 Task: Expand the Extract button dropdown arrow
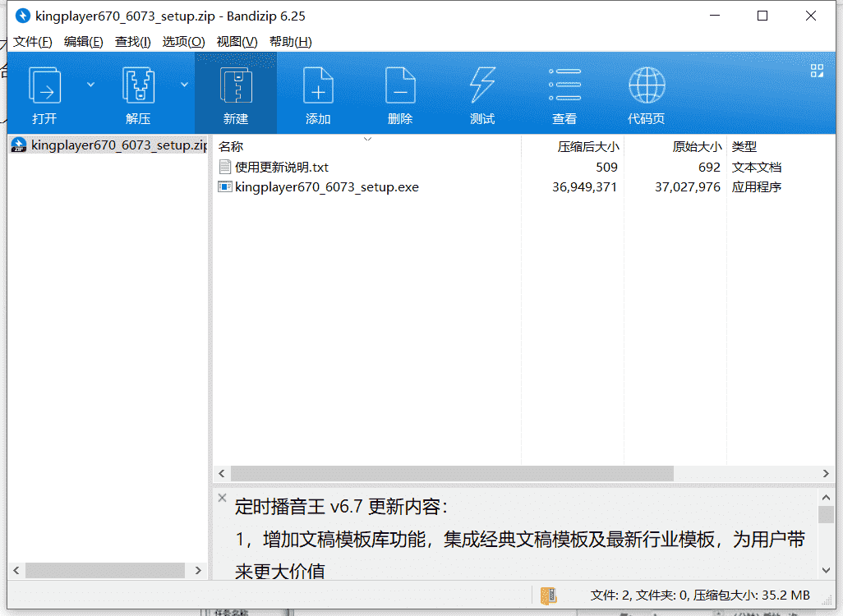tap(184, 85)
